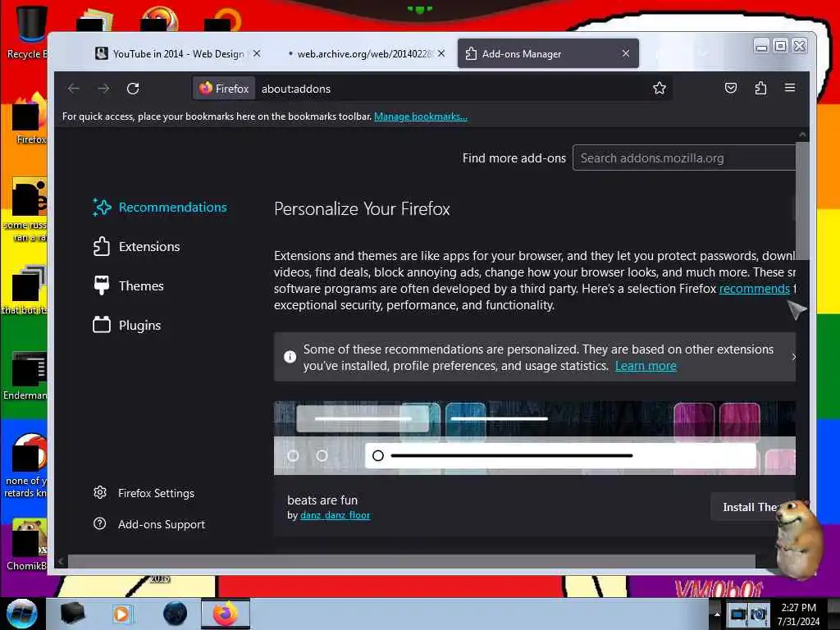Show hidden system tray icons

[x=716, y=614]
